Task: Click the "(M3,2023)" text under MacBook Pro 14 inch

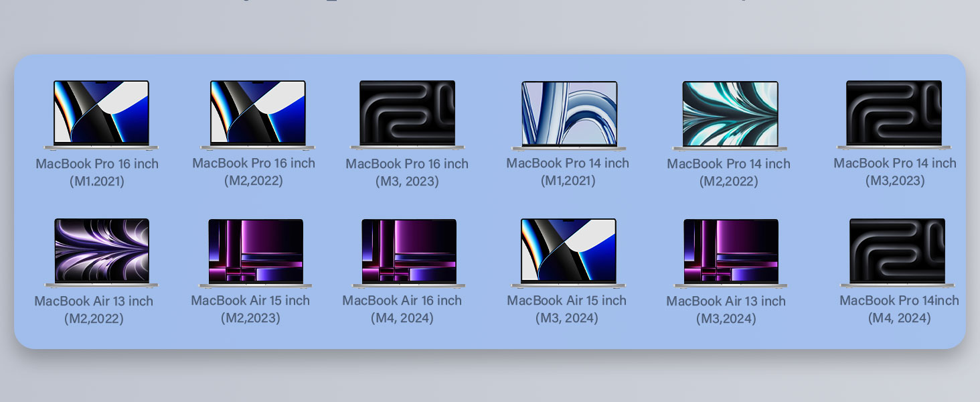Action: tap(895, 181)
